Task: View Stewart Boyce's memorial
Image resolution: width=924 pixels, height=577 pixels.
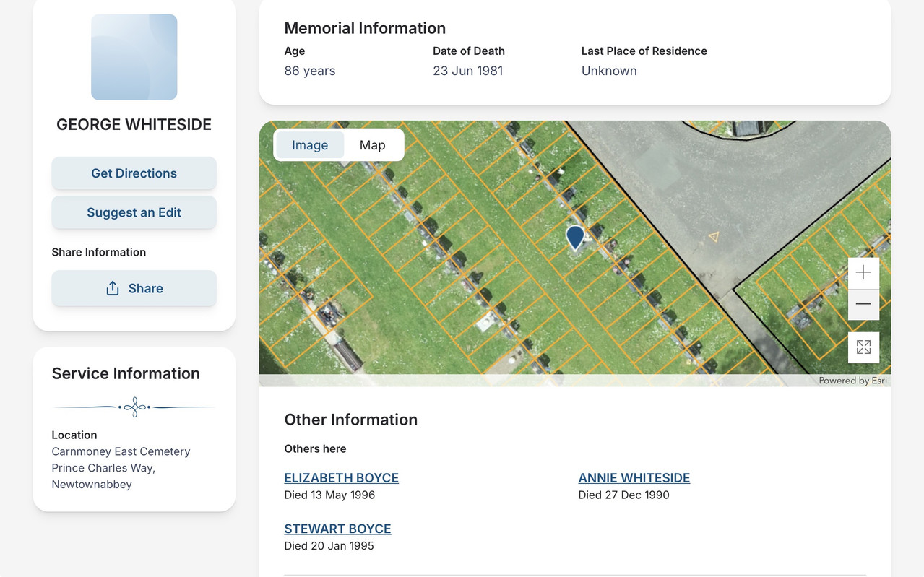Action: (337, 529)
